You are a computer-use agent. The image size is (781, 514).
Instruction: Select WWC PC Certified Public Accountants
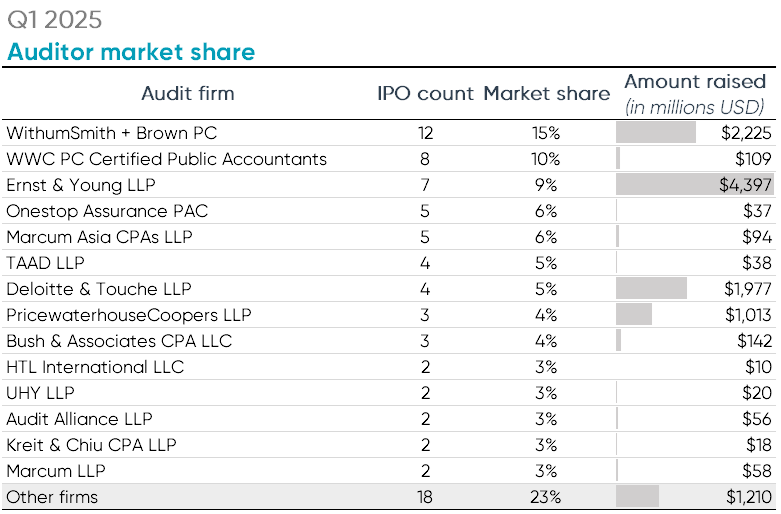coord(166,159)
